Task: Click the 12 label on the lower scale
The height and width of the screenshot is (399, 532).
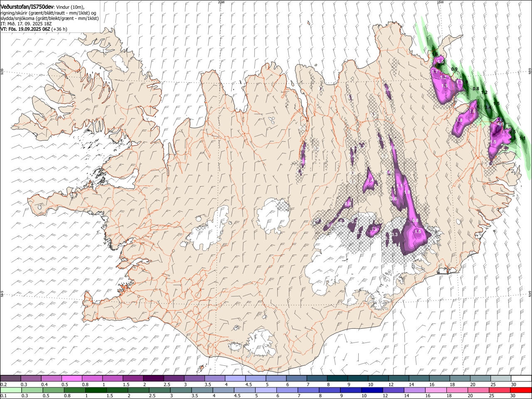Action: pyautogui.click(x=386, y=396)
